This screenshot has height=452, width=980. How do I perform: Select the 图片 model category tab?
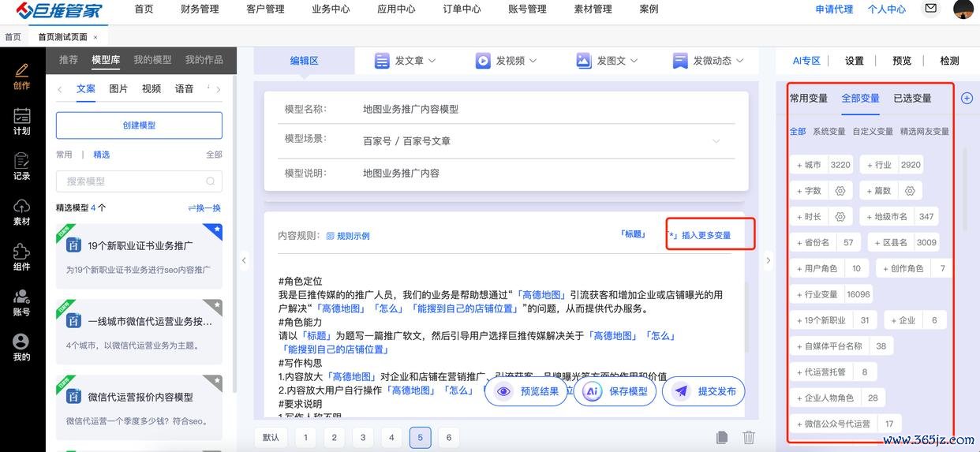click(x=118, y=89)
